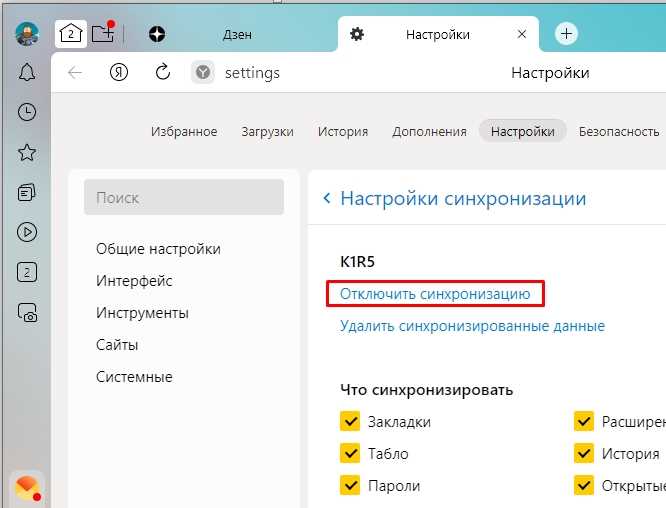Open the tab groups home icon
The width and height of the screenshot is (666, 508).
point(71,33)
